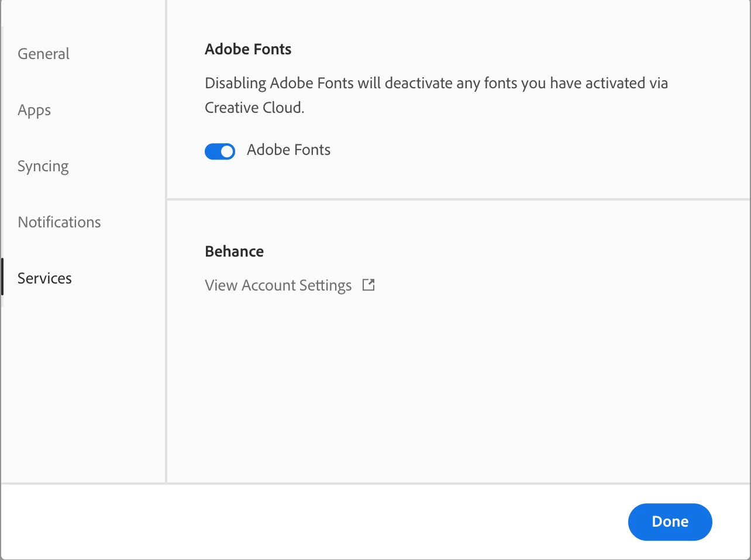The width and height of the screenshot is (751, 560).
Task: Click the Behance section heading
Action: tap(234, 251)
